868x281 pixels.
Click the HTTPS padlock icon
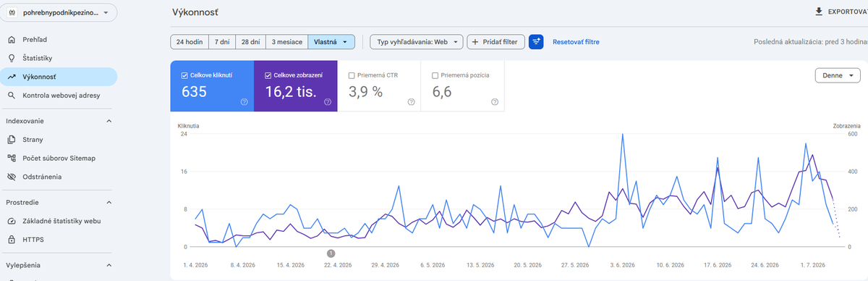tap(11, 239)
